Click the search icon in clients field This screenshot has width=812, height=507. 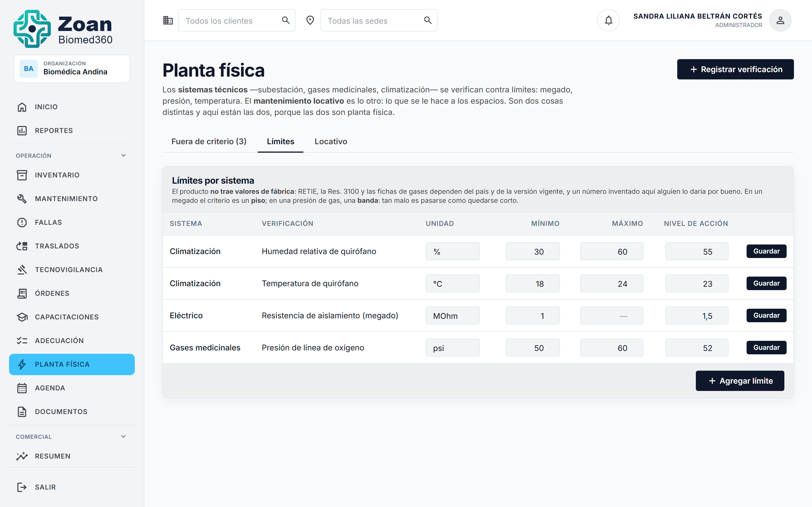click(x=286, y=21)
